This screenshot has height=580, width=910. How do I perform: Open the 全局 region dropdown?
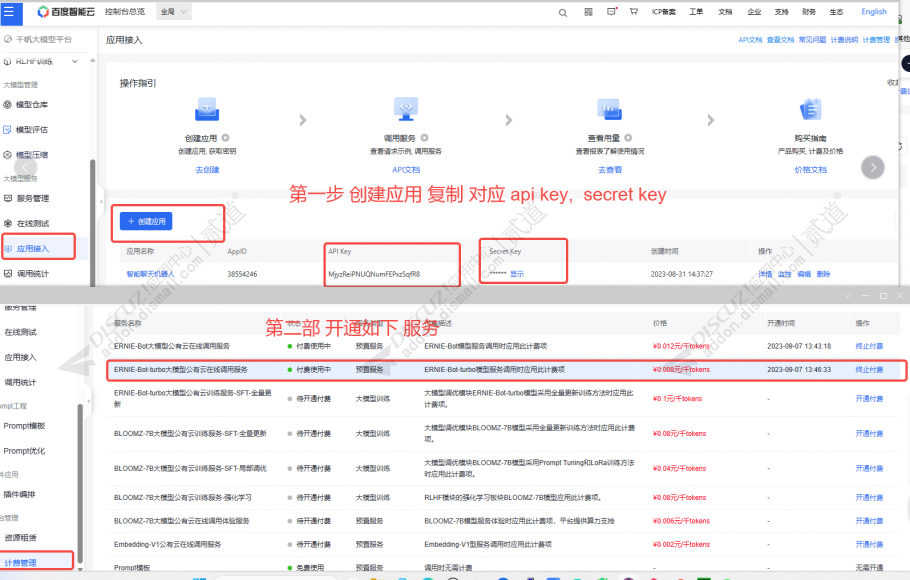click(174, 12)
